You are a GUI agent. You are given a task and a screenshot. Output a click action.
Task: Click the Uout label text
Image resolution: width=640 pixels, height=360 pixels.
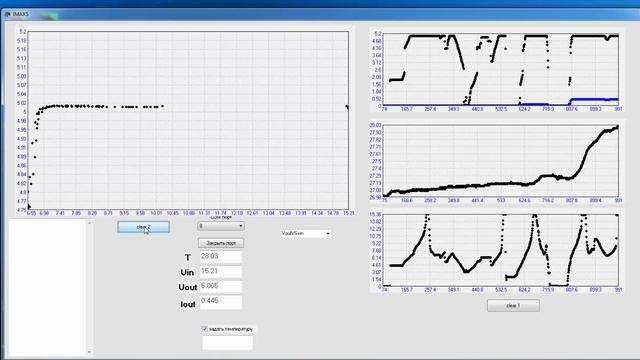[x=188, y=287]
